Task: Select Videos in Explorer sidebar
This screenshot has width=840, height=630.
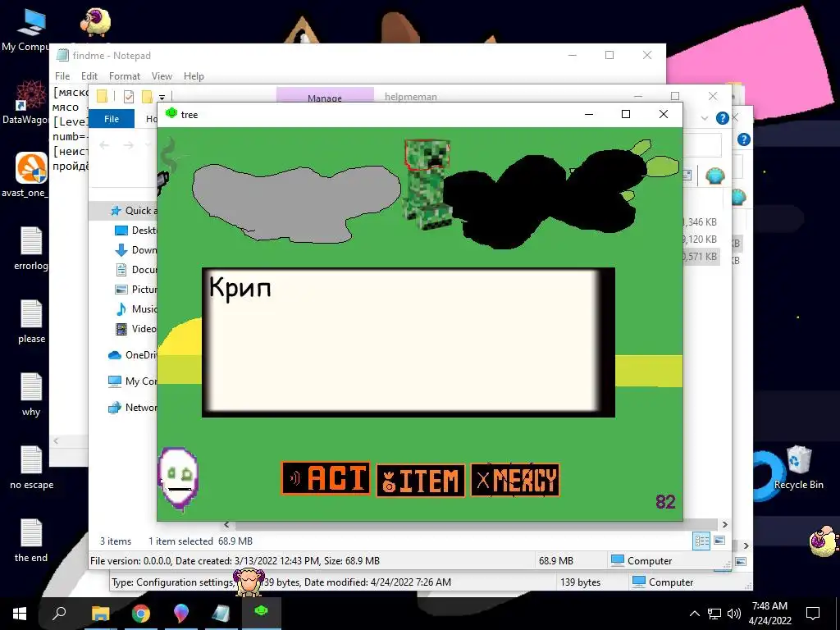Action: (136, 329)
